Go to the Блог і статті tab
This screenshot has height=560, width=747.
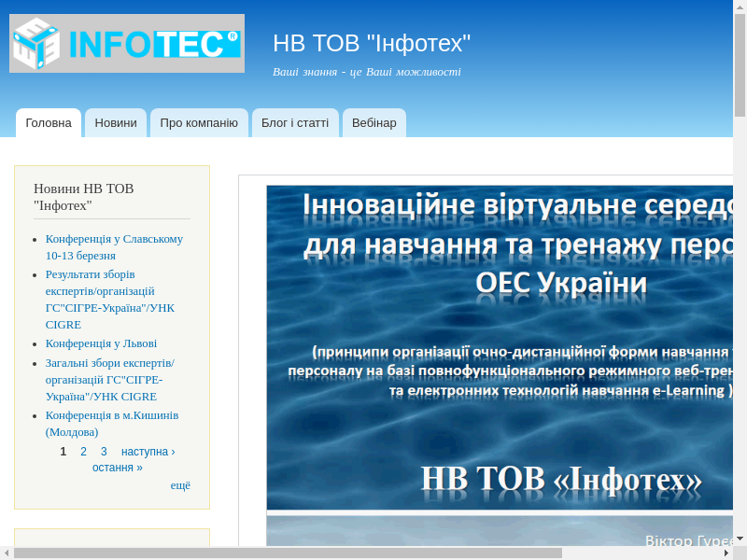(295, 123)
